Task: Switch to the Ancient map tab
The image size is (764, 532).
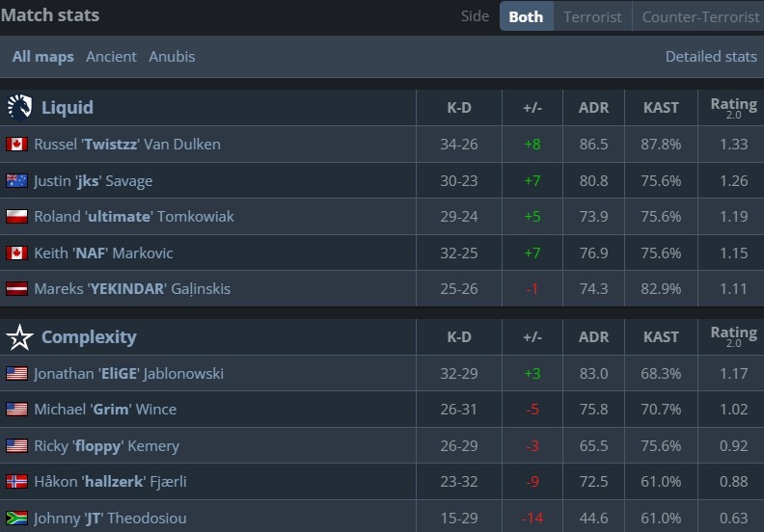Action: 111,57
